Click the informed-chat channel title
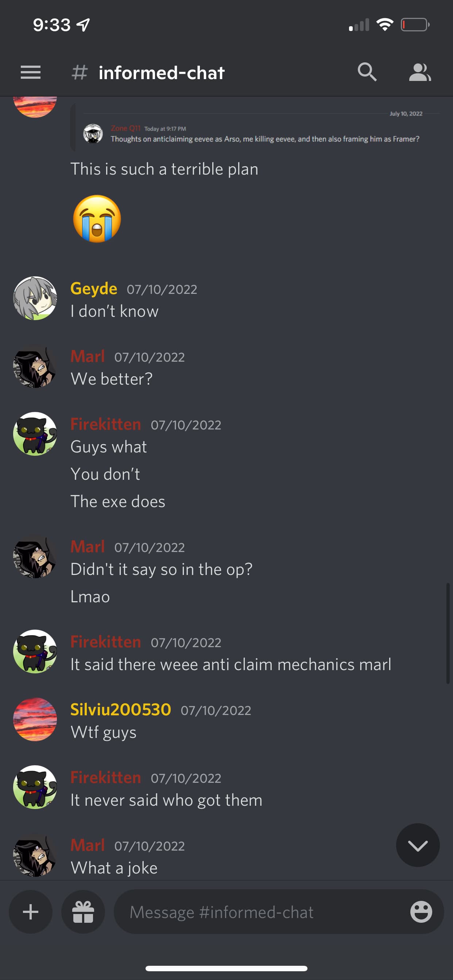 pos(162,73)
